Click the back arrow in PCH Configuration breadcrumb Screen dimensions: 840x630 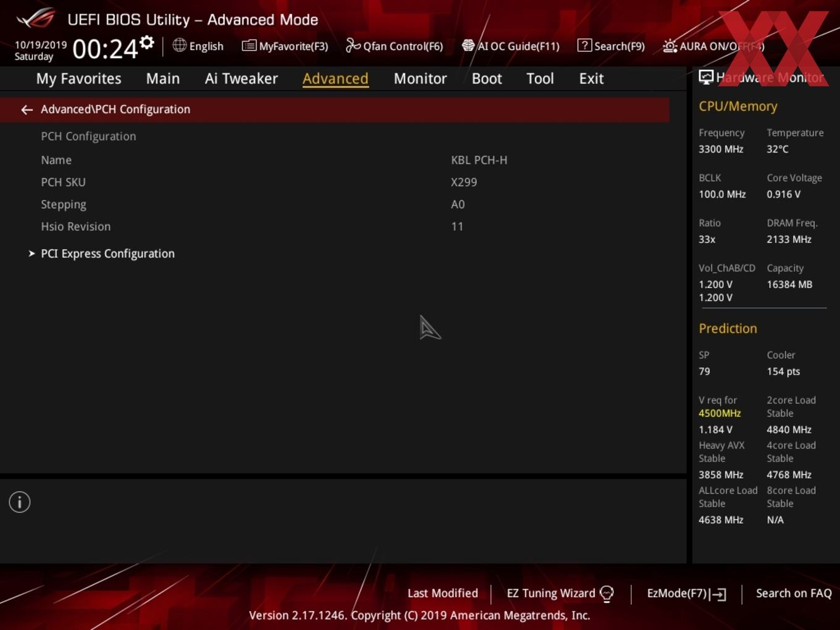tap(27, 109)
